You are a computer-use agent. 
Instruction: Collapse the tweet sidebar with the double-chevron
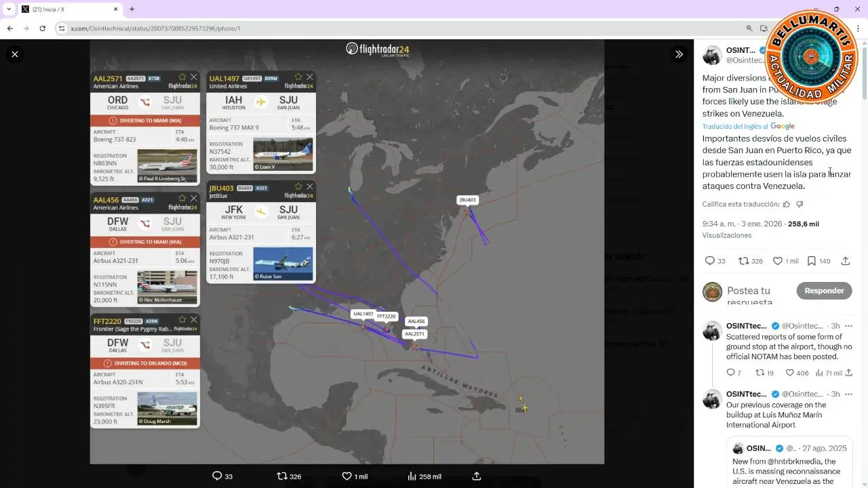[678, 54]
